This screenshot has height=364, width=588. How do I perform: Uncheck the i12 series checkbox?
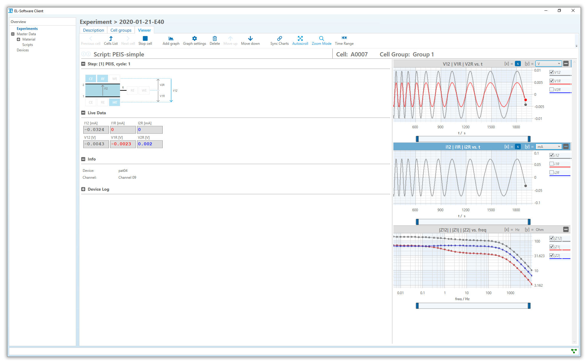click(x=552, y=155)
